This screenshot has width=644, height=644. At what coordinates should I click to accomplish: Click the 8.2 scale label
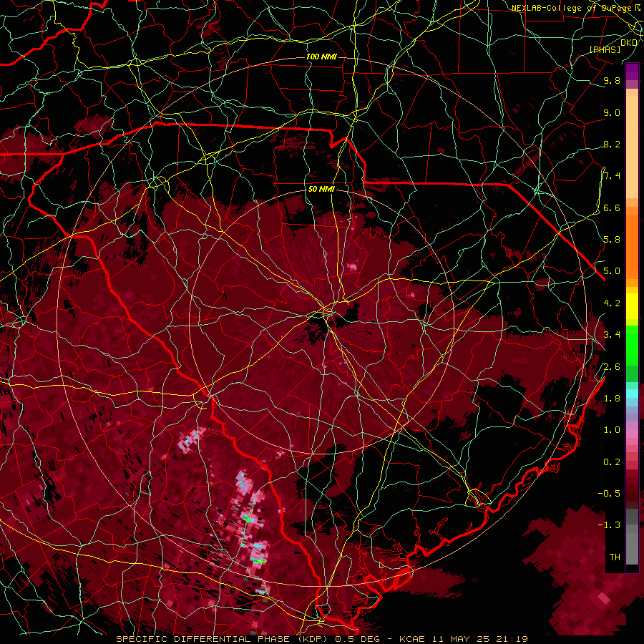point(612,144)
